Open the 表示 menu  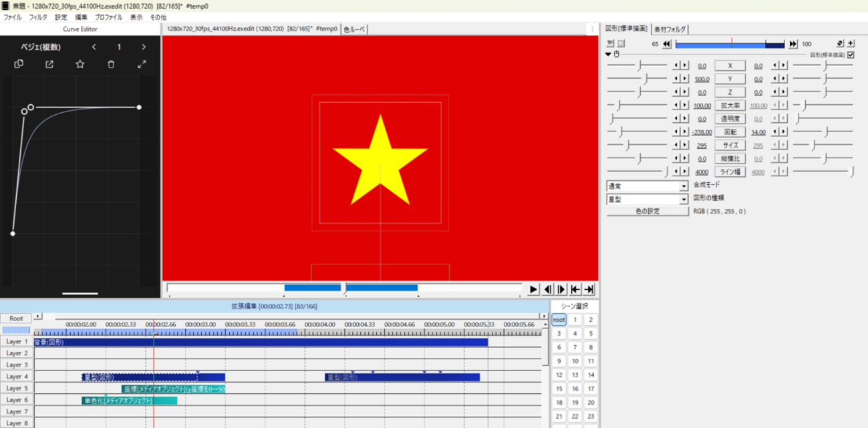click(136, 17)
